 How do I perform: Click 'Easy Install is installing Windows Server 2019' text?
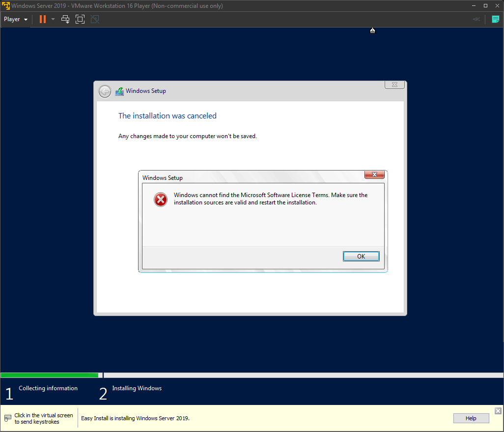tap(135, 418)
